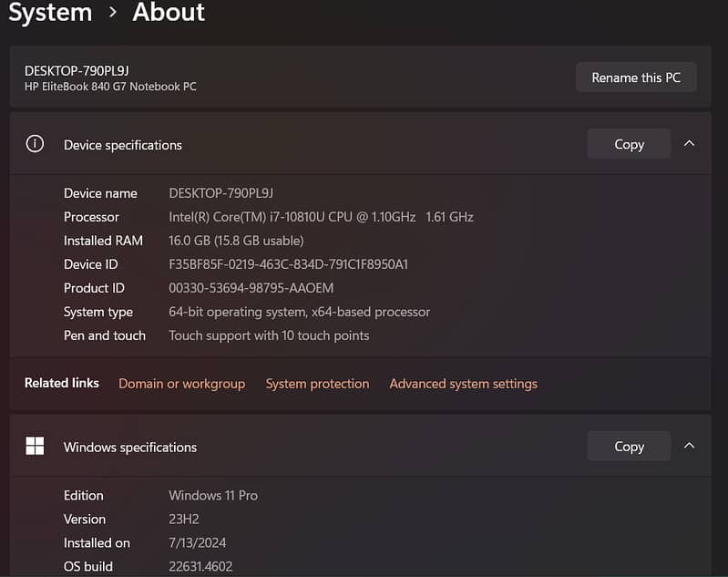Go back to System in breadcrumb
728x577 pixels.
tap(50, 13)
